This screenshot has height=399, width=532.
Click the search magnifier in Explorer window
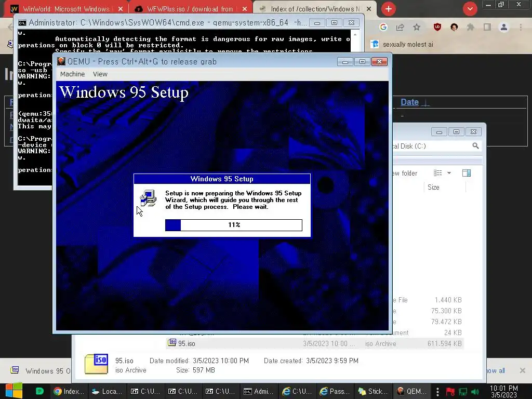coord(475,146)
